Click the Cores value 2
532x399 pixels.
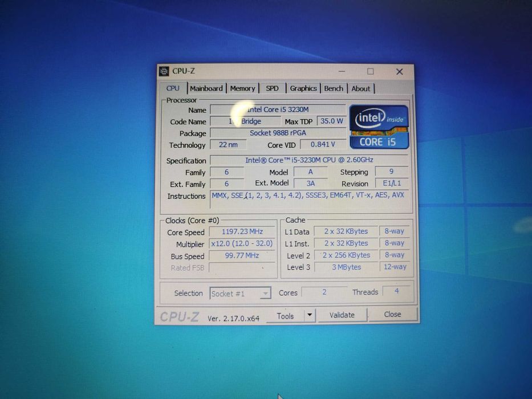(x=324, y=292)
